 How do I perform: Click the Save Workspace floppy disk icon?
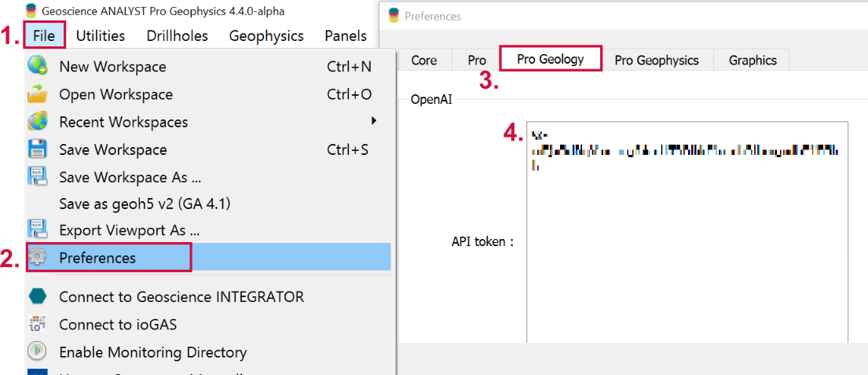pos(38,149)
